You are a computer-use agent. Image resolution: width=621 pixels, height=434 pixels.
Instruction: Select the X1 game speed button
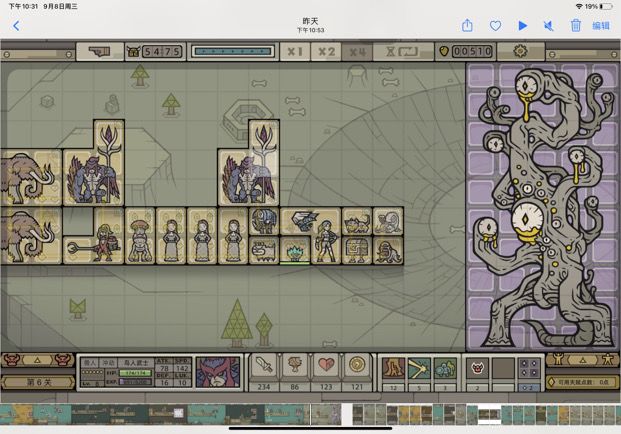[294, 51]
